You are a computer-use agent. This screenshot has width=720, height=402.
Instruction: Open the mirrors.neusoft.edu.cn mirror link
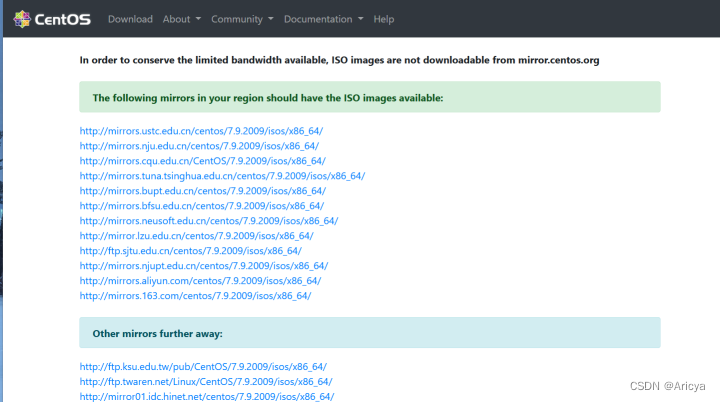209,221
